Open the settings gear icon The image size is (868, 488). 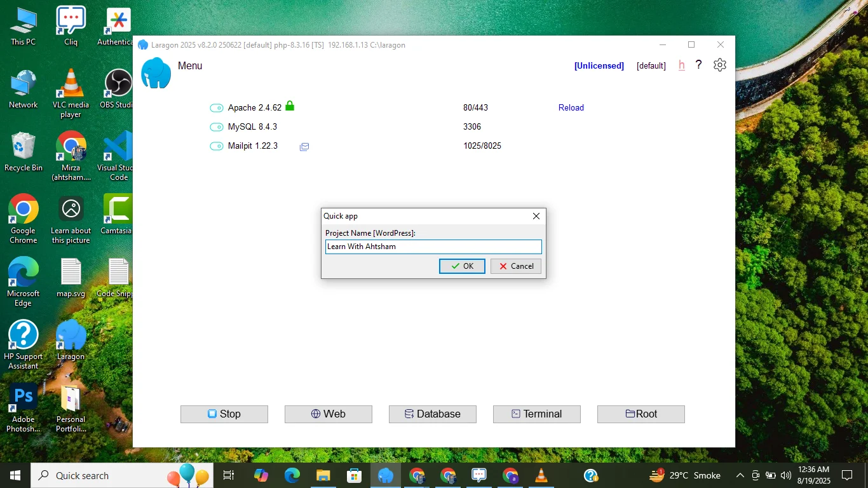pyautogui.click(x=719, y=65)
